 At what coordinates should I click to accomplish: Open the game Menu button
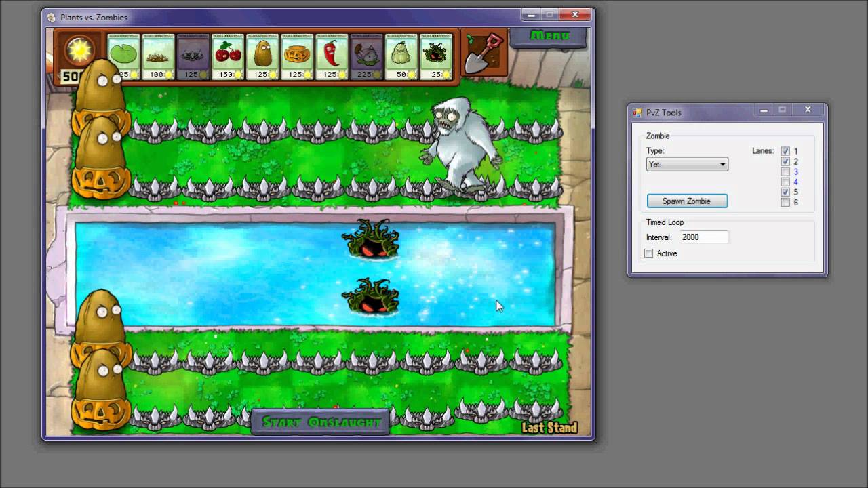click(549, 37)
